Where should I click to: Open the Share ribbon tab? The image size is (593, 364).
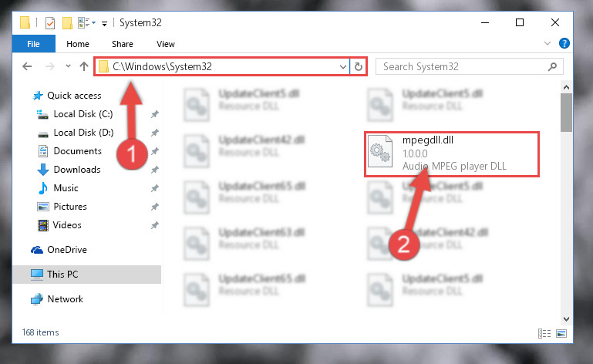pyautogui.click(x=122, y=44)
